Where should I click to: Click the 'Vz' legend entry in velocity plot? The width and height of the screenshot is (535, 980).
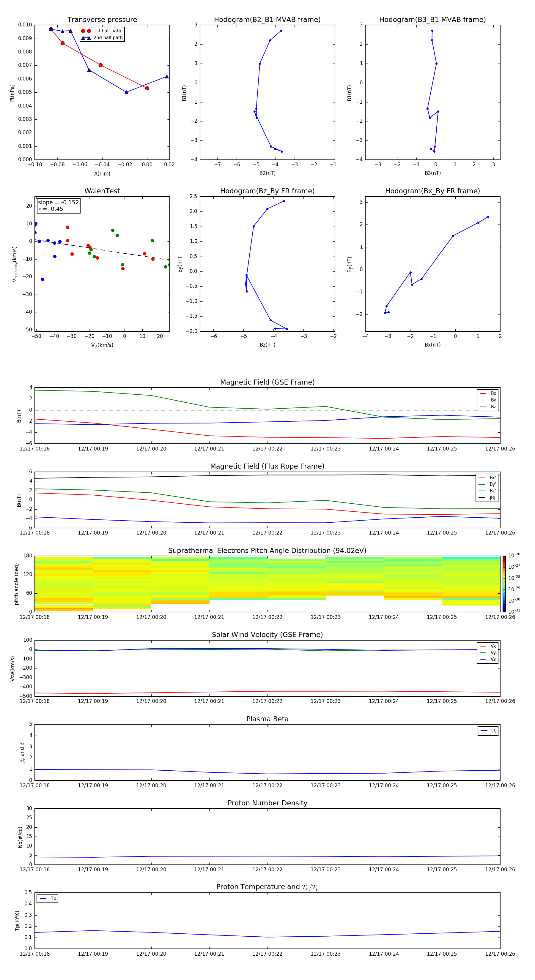tap(488, 659)
